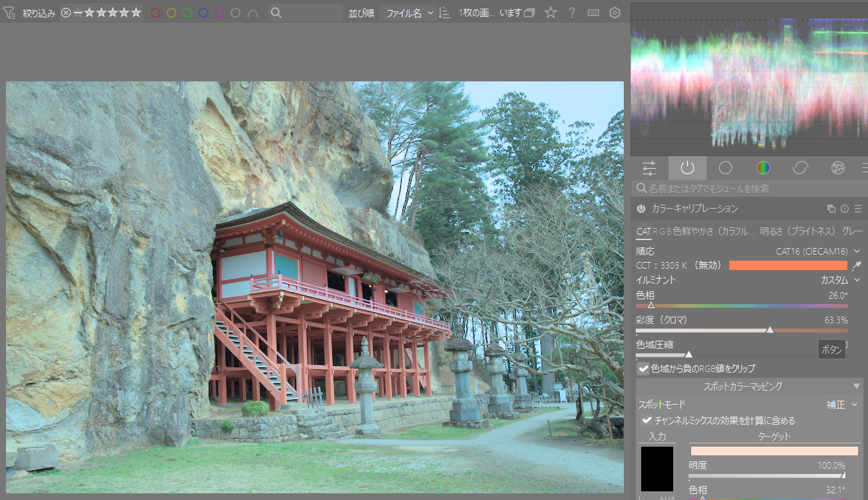Toggle the purple color label filter
The width and height of the screenshot is (868, 500).
[220, 13]
